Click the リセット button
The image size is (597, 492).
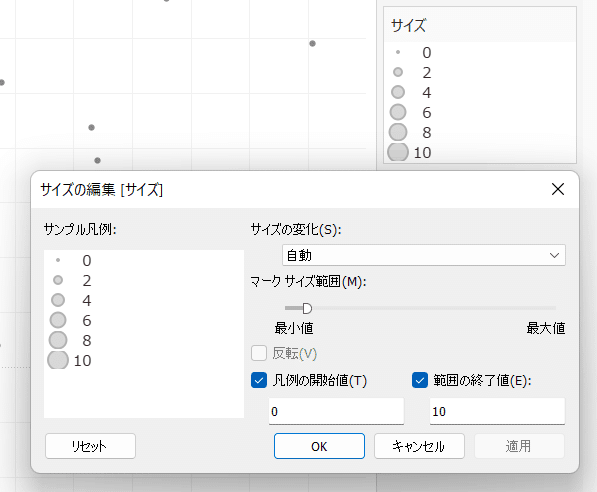90,446
